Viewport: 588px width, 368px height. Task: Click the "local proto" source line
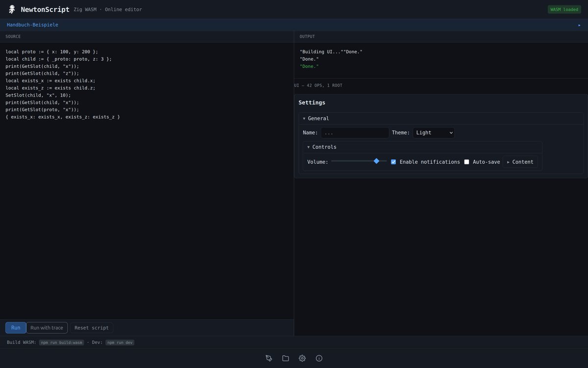52,52
